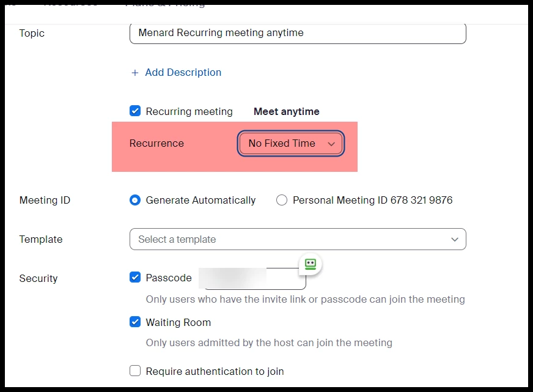Click the Topic field with Menard meeting title
This screenshot has height=392, width=533.
298,33
